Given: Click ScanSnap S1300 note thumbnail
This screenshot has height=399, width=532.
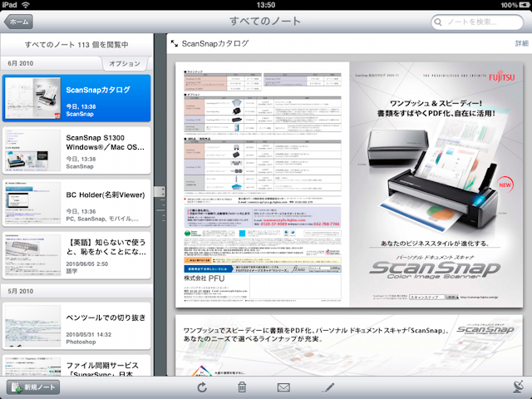Looking at the screenshot, I should point(33,150).
